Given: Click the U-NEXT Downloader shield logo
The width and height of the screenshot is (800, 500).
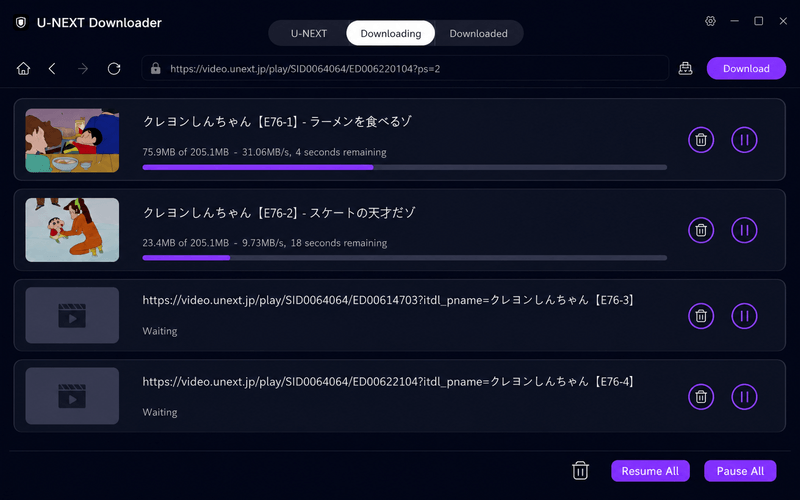Looking at the screenshot, I should click(21, 22).
